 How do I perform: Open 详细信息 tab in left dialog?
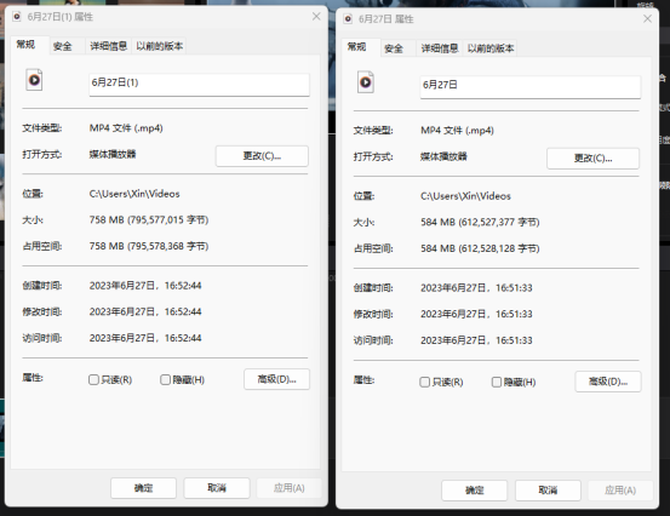pos(108,46)
